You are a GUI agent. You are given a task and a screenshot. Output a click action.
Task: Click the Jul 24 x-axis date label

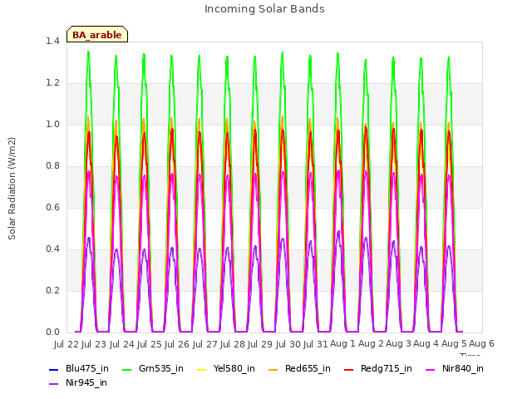click(x=122, y=344)
